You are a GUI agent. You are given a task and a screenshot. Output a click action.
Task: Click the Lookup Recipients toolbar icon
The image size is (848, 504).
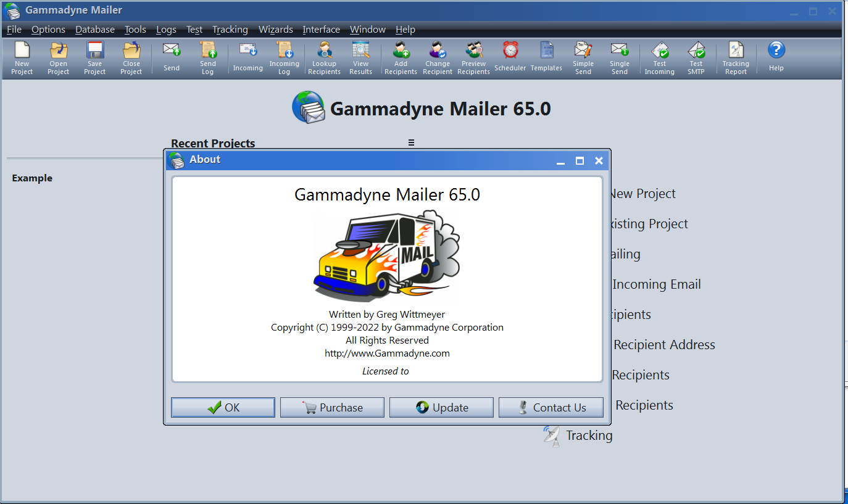click(x=324, y=58)
